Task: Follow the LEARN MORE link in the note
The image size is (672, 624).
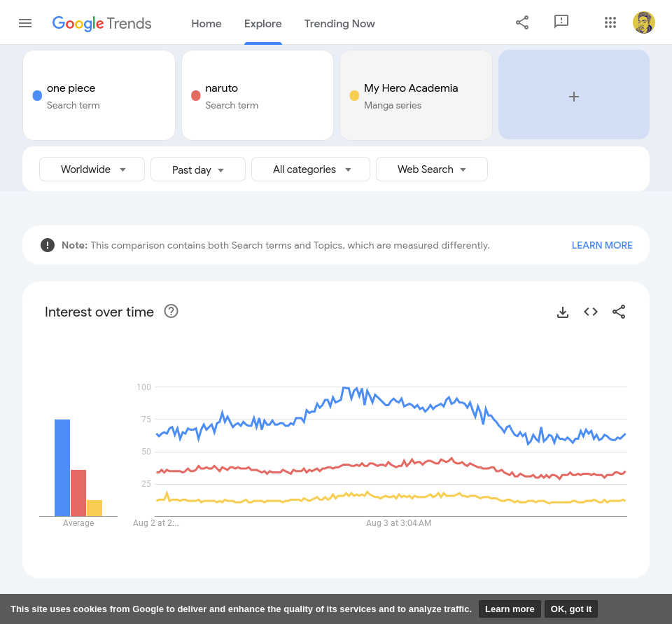Action: [x=602, y=245]
